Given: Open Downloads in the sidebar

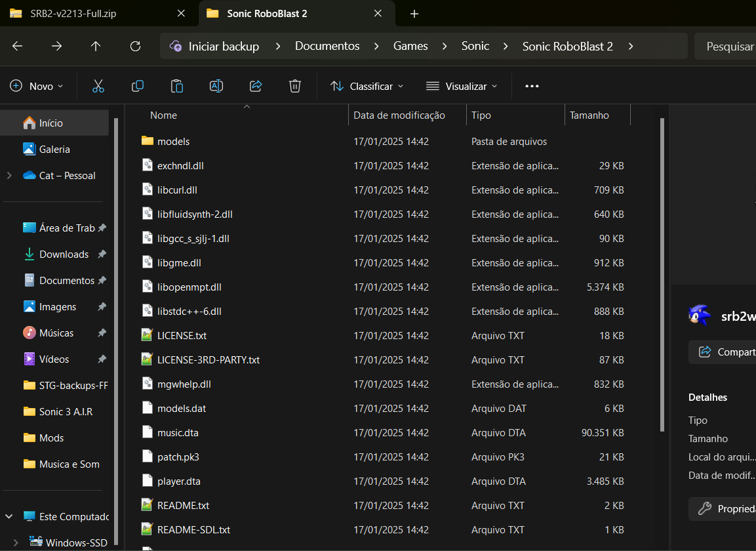Looking at the screenshot, I should tap(64, 255).
